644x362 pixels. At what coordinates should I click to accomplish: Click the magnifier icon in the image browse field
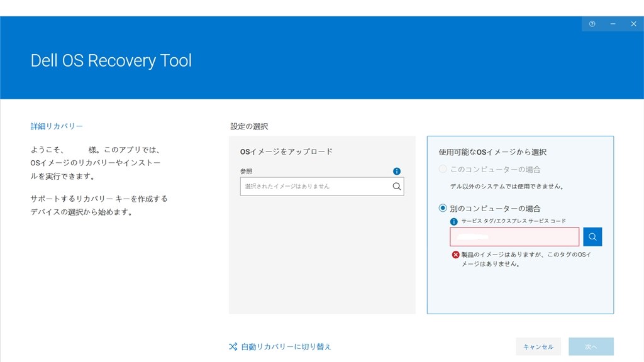tap(396, 186)
